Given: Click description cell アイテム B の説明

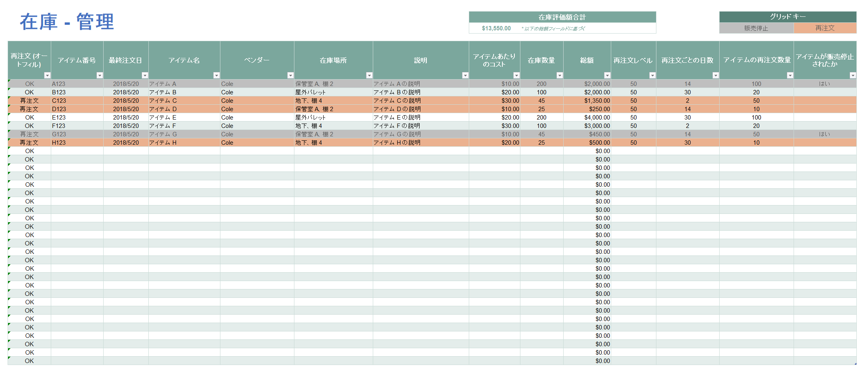Looking at the screenshot, I should [421, 92].
